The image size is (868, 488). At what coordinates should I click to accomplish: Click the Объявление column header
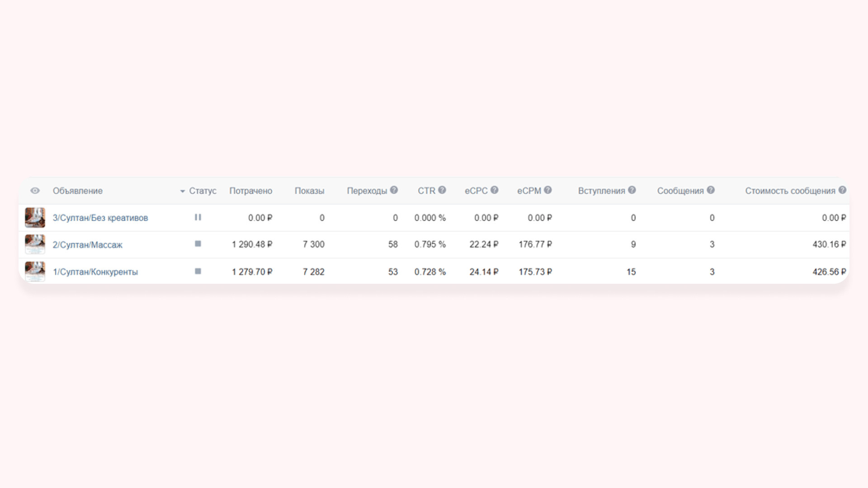click(x=77, y=191)
